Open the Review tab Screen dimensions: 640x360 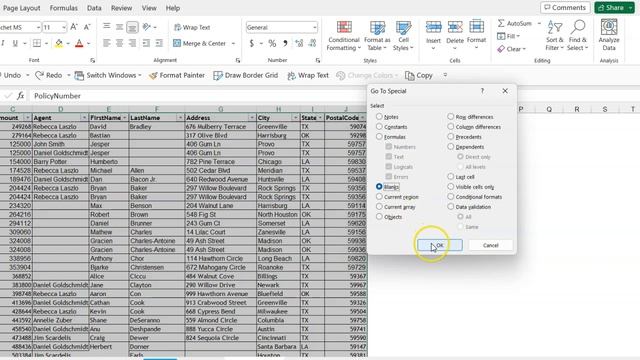pyautogui.click(x=121, y=8)
